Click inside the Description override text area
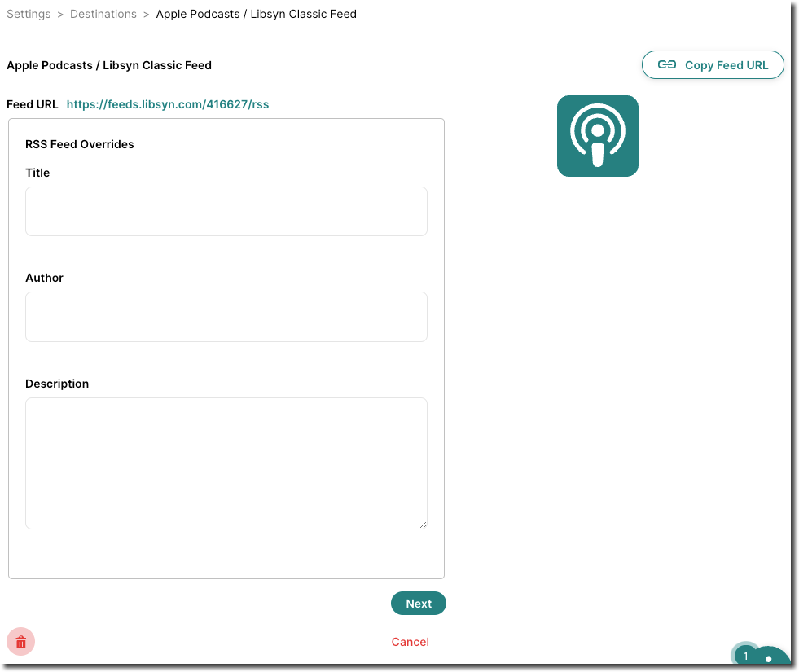799x672 pixels. coord(226,463)
